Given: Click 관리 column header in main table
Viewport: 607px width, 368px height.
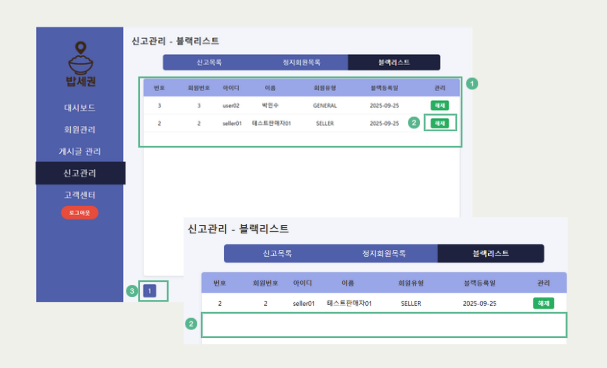Looking at the screenshot, I should [440, 88].
